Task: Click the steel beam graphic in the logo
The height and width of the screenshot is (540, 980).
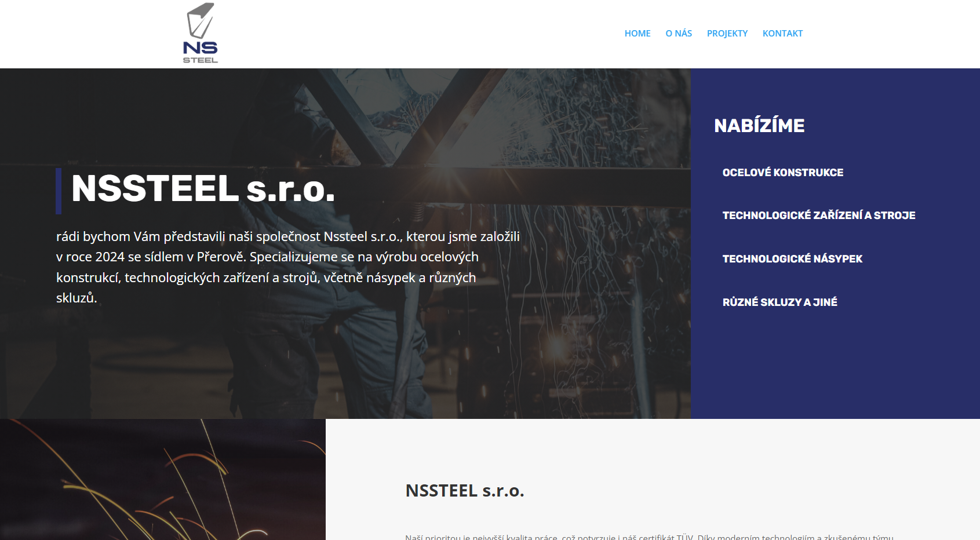Action: coord(201,20)
